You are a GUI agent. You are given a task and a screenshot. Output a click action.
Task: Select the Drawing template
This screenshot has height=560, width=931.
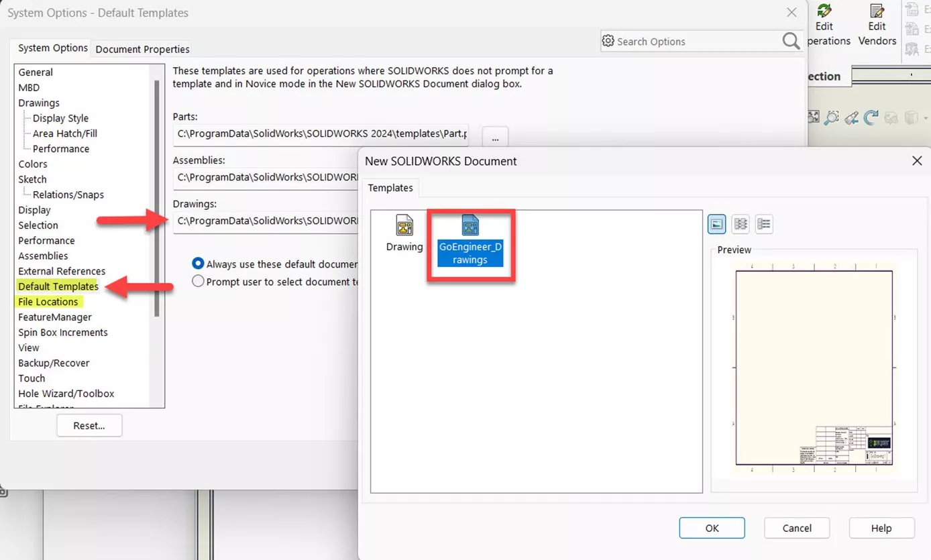(404, 231)
